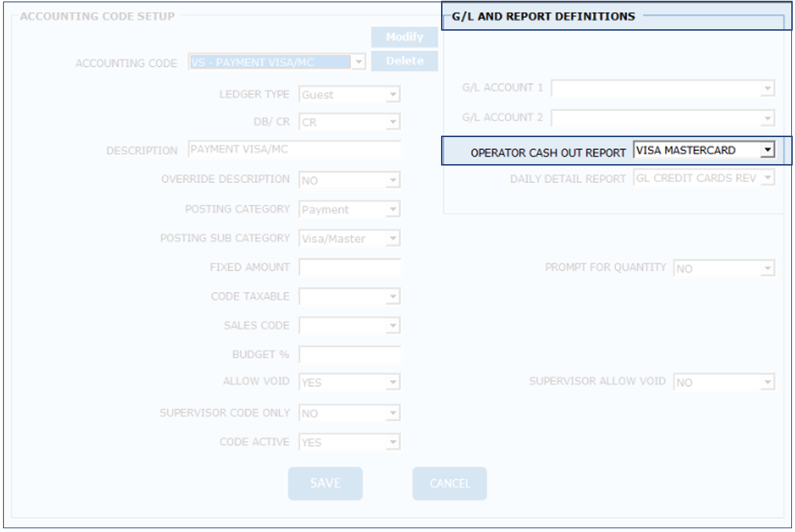Open the Posting Sub Category dropdown
795x532 pixels.
(393, 239)
